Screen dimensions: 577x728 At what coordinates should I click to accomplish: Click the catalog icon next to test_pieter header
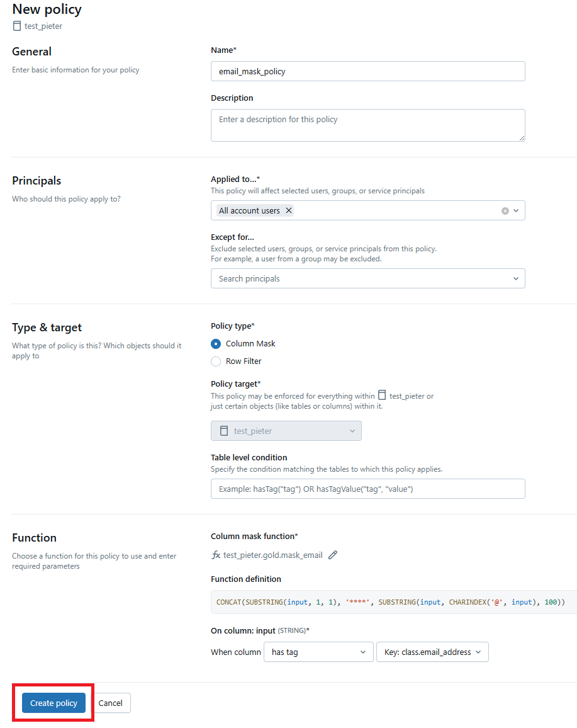pos(17,26)
